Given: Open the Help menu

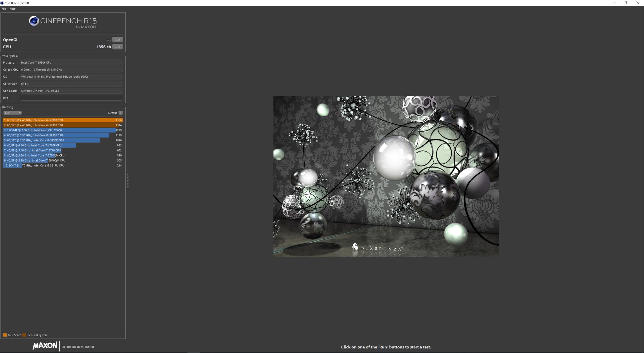Looking at the screenshot, I should click(13, 9).
